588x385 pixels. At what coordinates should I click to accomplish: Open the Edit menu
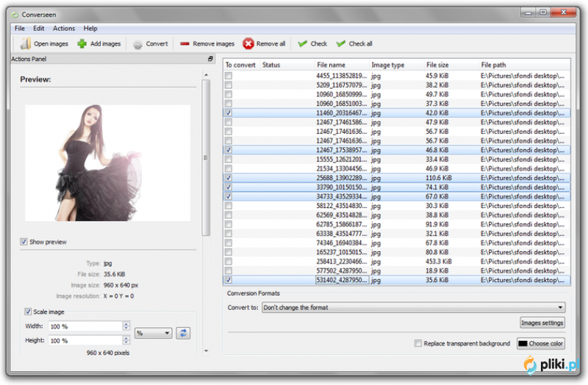tap(38, 28)
